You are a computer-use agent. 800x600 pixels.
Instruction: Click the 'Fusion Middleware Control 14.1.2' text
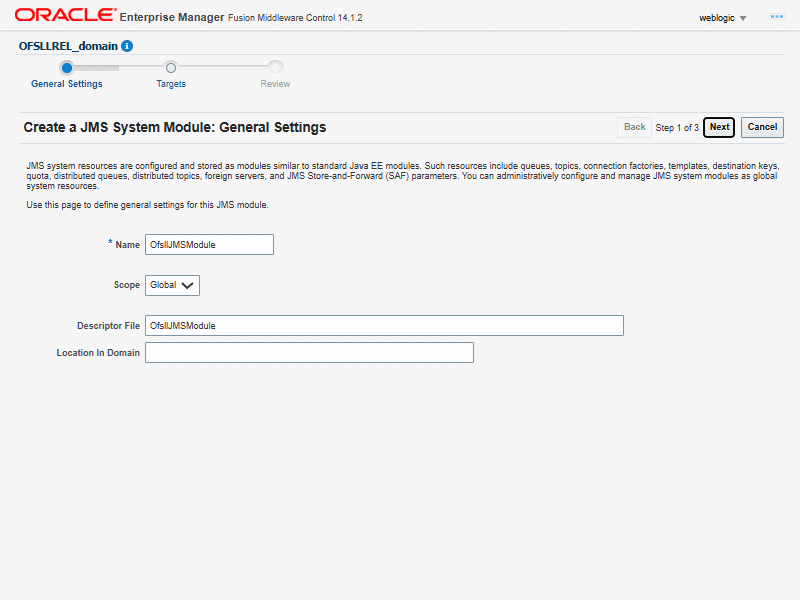(295, 18)
